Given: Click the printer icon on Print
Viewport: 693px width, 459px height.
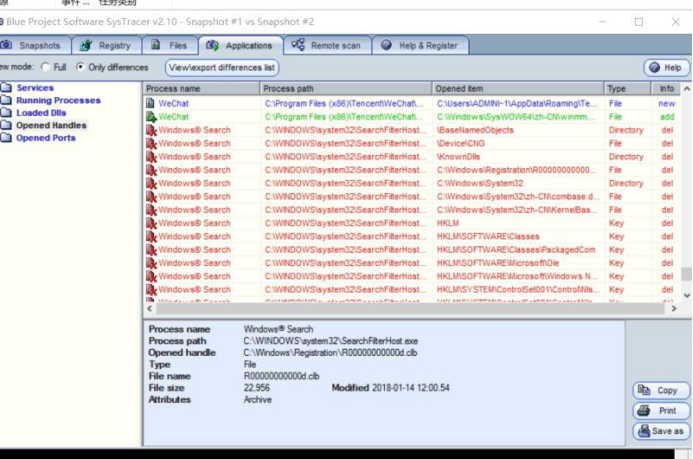Looking at the screenshot, I should coord(644,410).
